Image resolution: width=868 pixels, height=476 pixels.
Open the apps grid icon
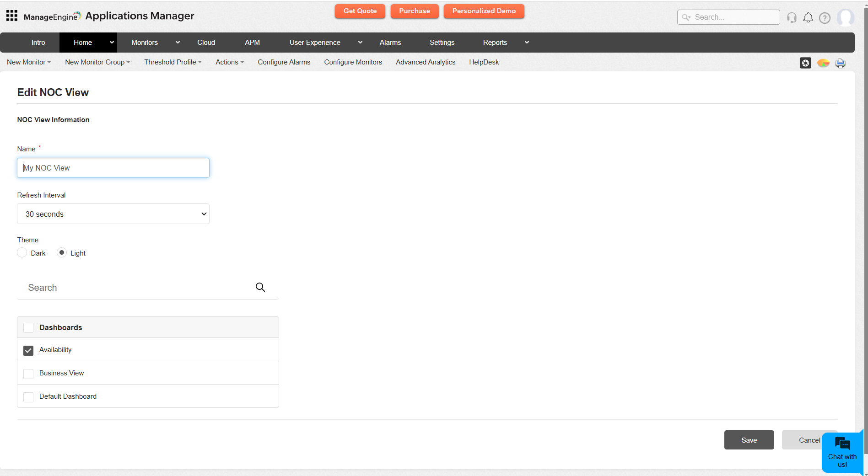12,16
